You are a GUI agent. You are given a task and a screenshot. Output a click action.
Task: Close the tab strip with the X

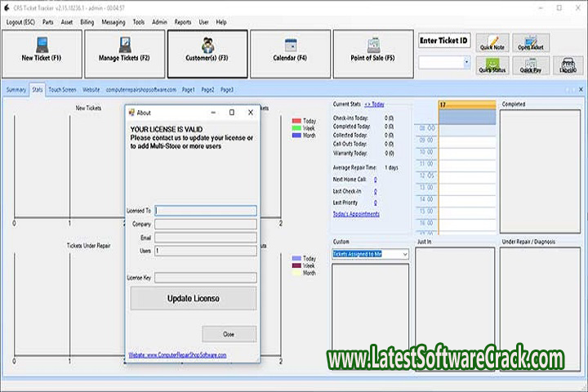(581, 89)
